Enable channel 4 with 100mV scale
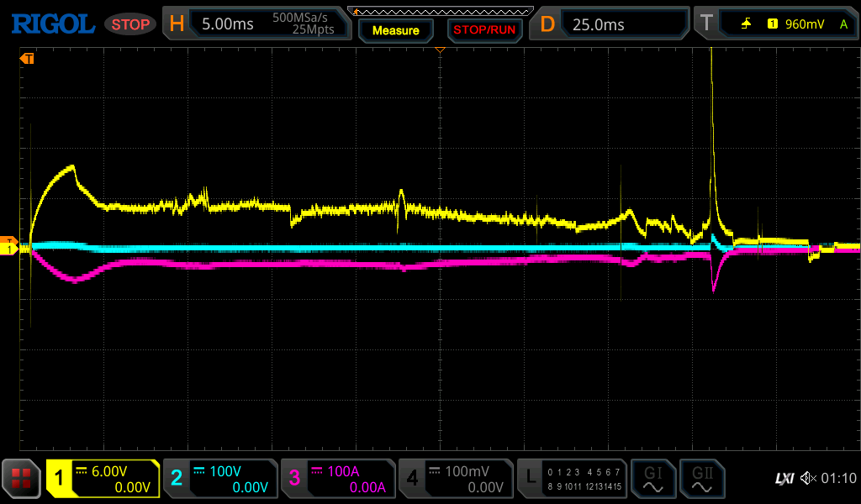Viewport: 861px width, 504px height. click(x=455, y=479)
